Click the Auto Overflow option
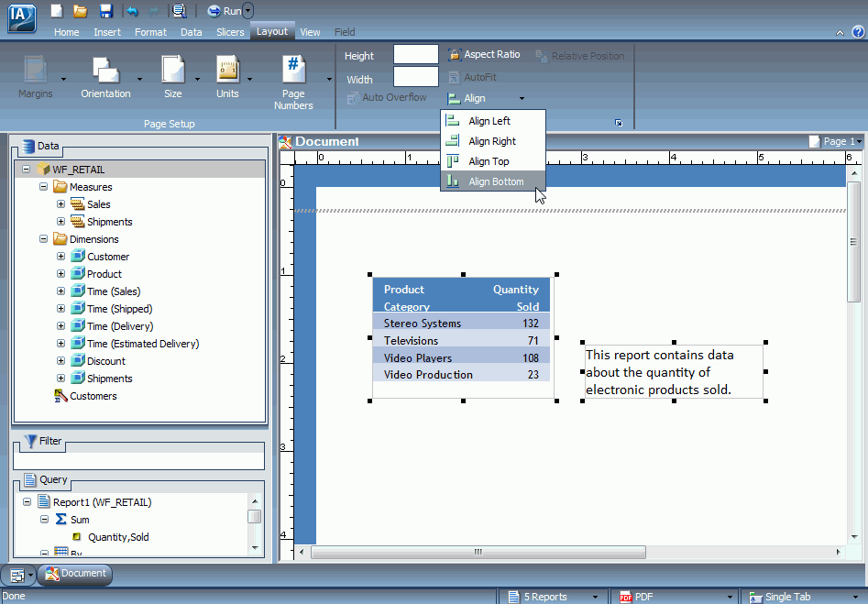Viewport: 868px width, 604px height. (x=387, y=97)
